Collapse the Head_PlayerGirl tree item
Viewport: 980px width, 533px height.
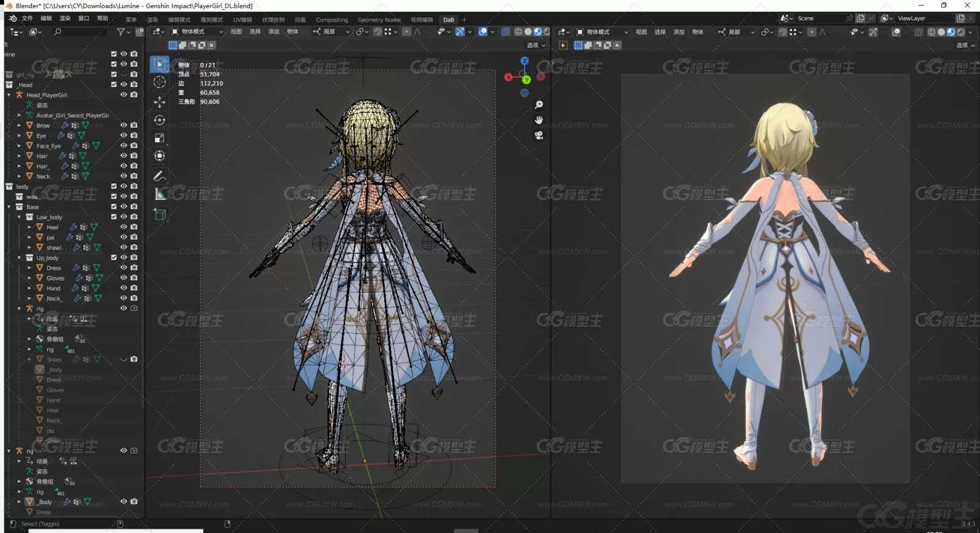pyautogui.click(x=9, y=95)
